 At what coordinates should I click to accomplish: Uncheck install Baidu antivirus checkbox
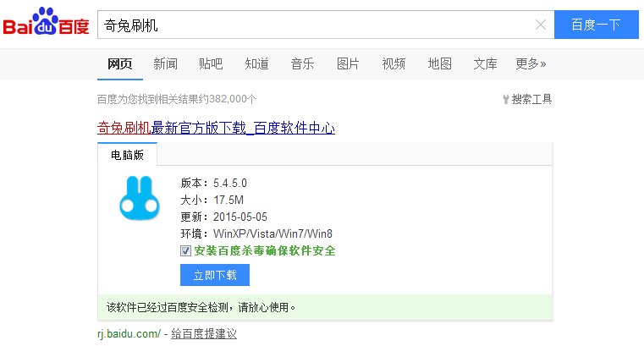pos(185,251)
